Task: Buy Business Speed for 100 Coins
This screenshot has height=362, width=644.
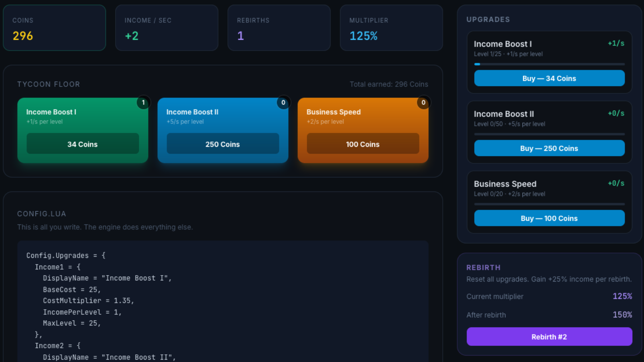Action: coord(549,218)
